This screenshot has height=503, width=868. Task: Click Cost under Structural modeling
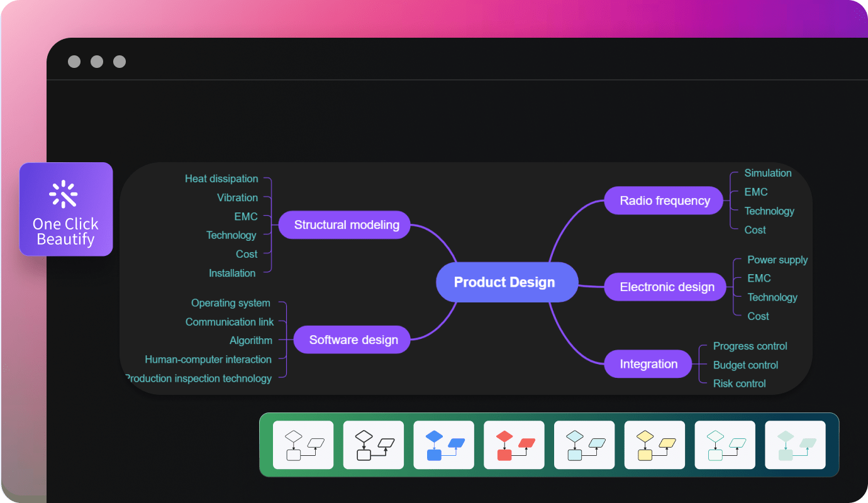pos(247,254)
